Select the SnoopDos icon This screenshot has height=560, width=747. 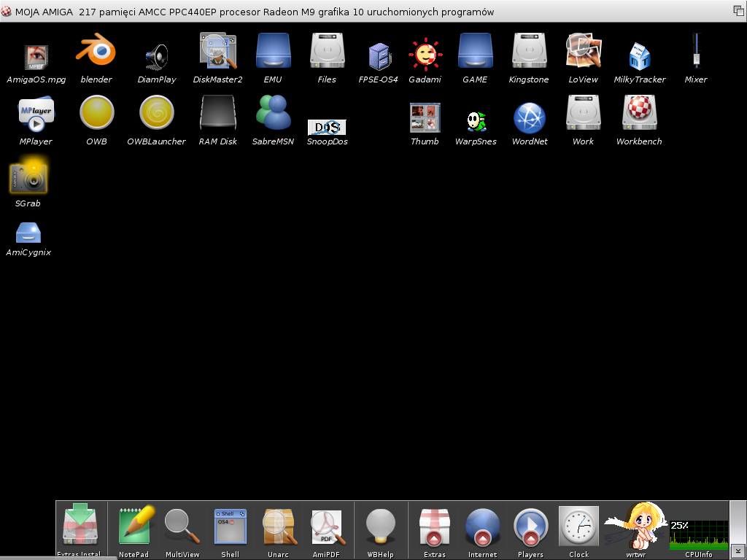(327, 127)
